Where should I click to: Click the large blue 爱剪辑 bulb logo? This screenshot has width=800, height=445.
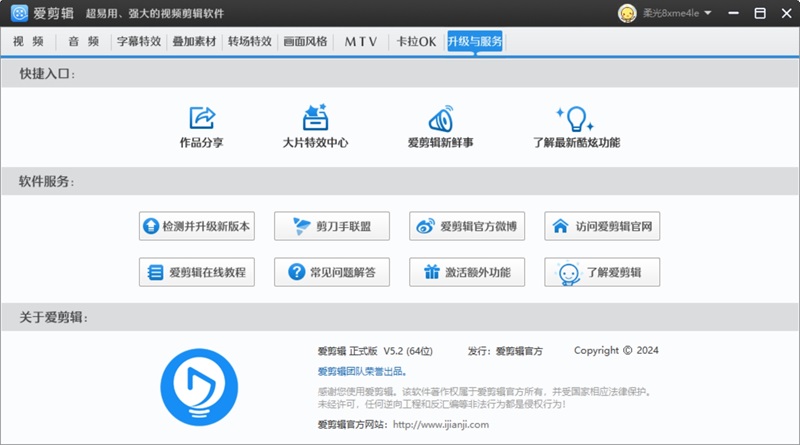199,387
